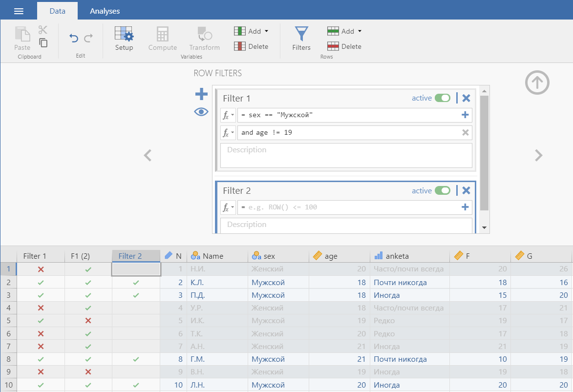Viewport: 573px width, 392px height.
Task: Toggle Filter 1 active switch
Action: 443,98
